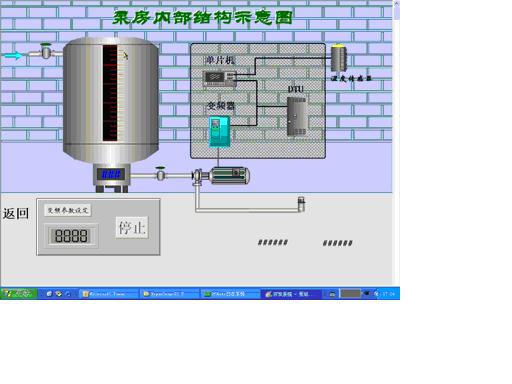The height and width of the screenshot is (384, 512).
Task: Click the 单片机 label text
Action: pos(220,60)
